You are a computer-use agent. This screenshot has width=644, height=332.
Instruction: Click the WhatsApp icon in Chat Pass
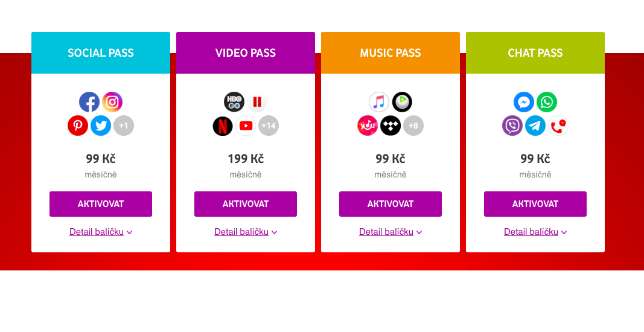pos(547,102)
